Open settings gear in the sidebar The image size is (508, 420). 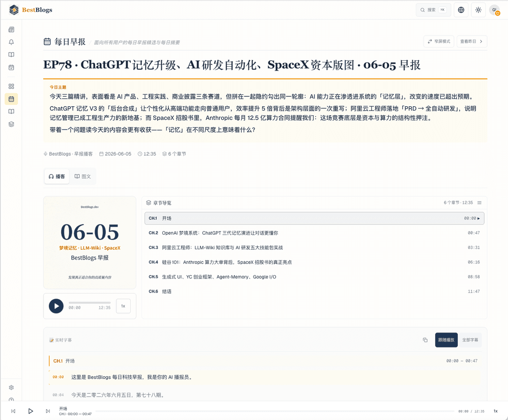tap(11, 388)
